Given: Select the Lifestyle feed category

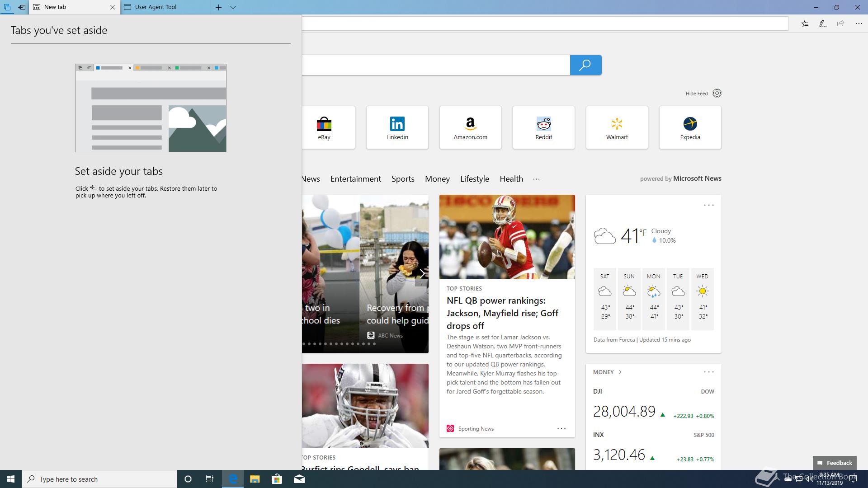Looking at the screenshot, I should coord(475,179).
